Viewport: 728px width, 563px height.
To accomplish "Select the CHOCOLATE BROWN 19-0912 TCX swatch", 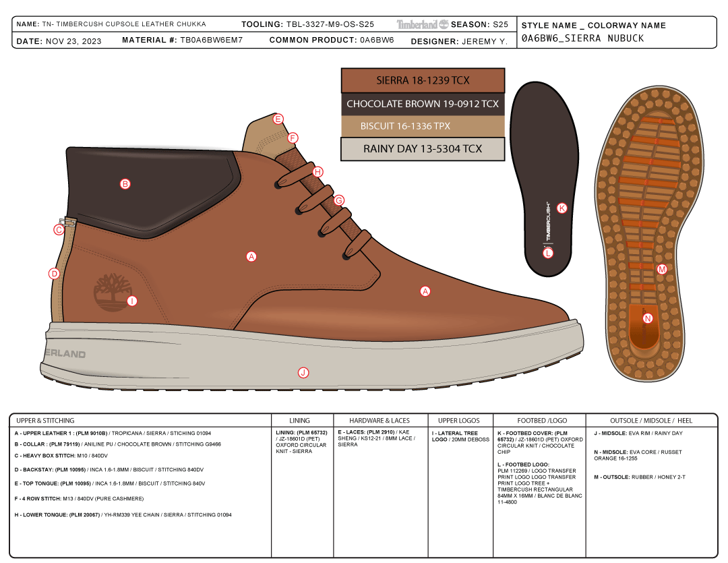I will click(423, 104).
